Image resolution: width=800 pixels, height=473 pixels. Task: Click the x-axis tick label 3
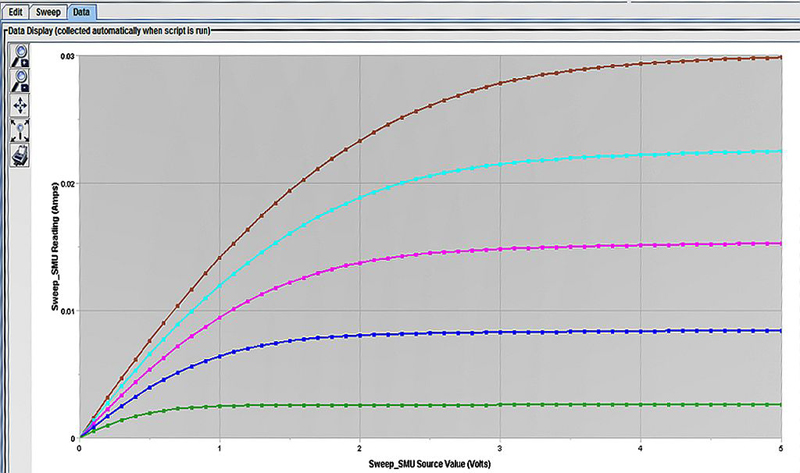(500, 448)
